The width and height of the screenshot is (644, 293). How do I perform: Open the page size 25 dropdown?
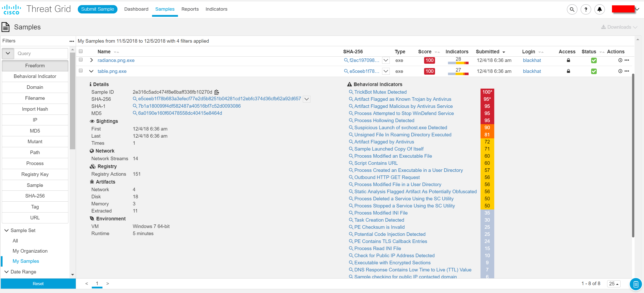tap(614, 284)
